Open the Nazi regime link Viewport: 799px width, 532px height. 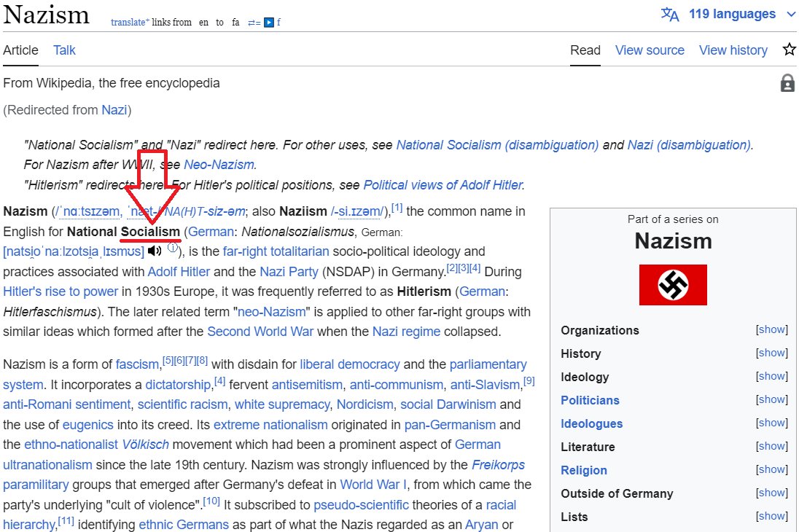coord(406,332)
